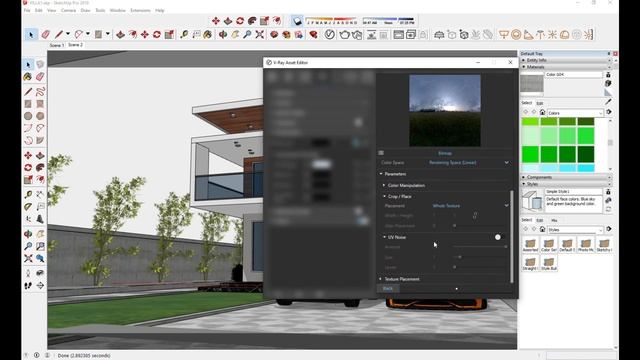Open the Line tool dropdown arrow in top toolbar
This screenshot has width=640, height=360.
(68, 34)
